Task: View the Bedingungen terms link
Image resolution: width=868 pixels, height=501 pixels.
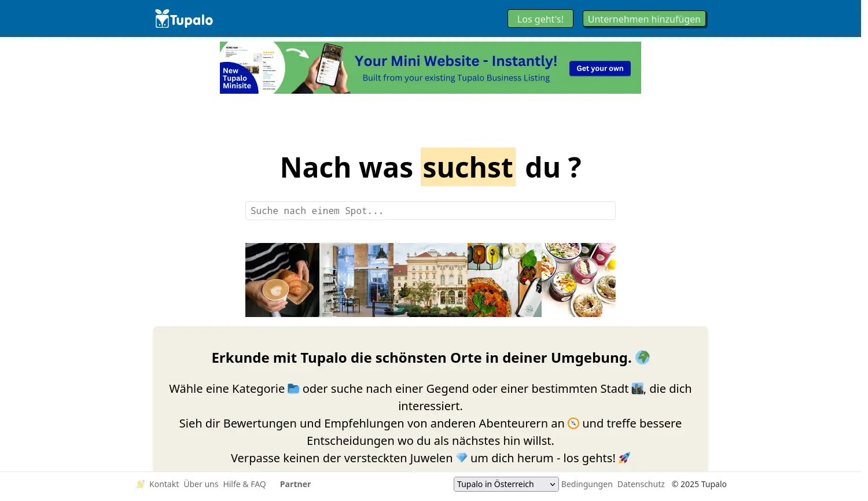Action: (x=586, y=484)
